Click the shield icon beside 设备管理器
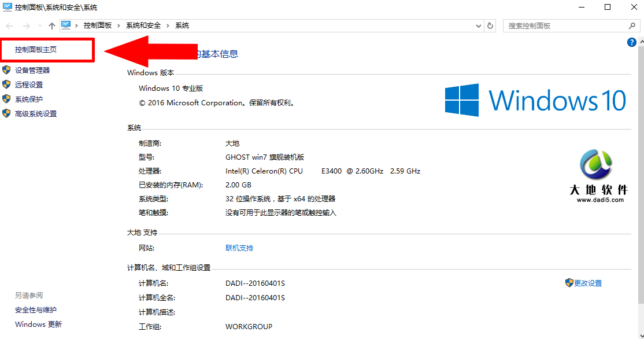Screen dimensions: 644x339 click(x=6, y=70)
